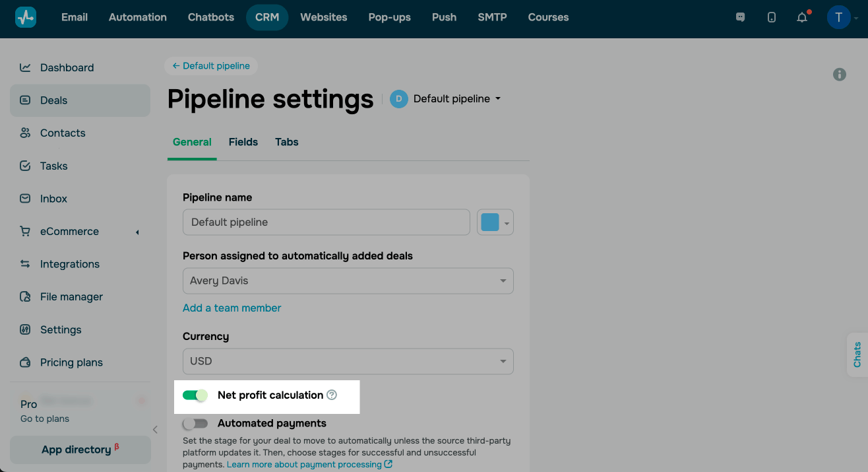Open Dashboard from the sidebar
This screenshot has width=868, height=472.
67,67
